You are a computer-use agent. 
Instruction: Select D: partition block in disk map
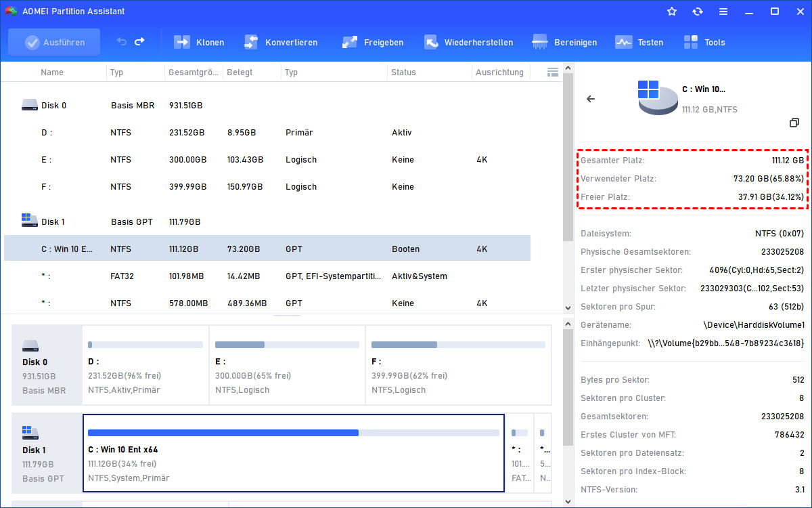[x=145, y=364]
